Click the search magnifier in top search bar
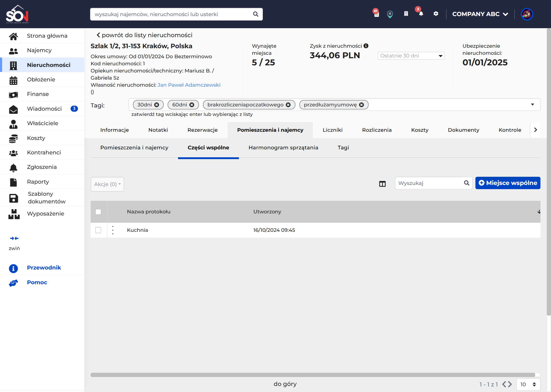Screen dimensions: 551x392 tap(255, 14)
